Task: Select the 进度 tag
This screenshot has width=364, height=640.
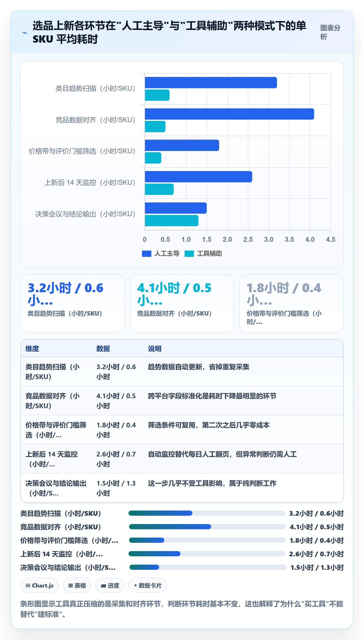Action: (110, 585)
